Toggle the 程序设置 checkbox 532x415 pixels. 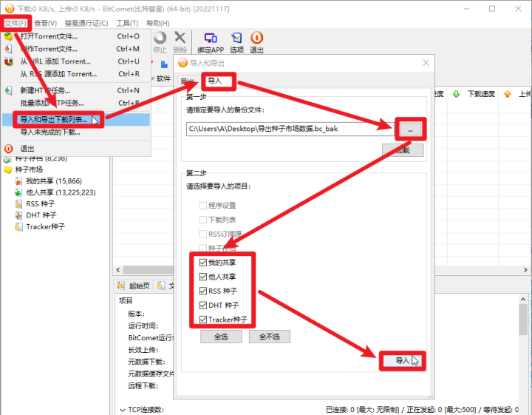[x=203, y=206]
